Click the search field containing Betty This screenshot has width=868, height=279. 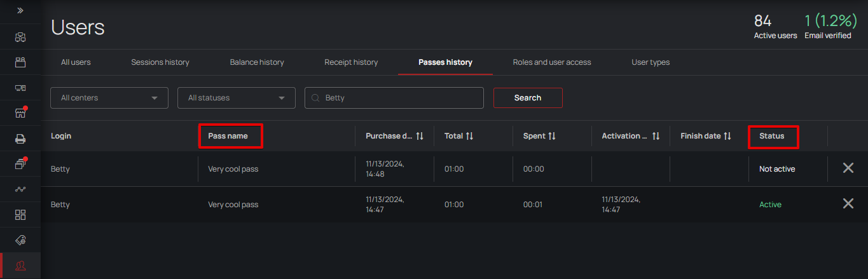[x=401, y=98]
